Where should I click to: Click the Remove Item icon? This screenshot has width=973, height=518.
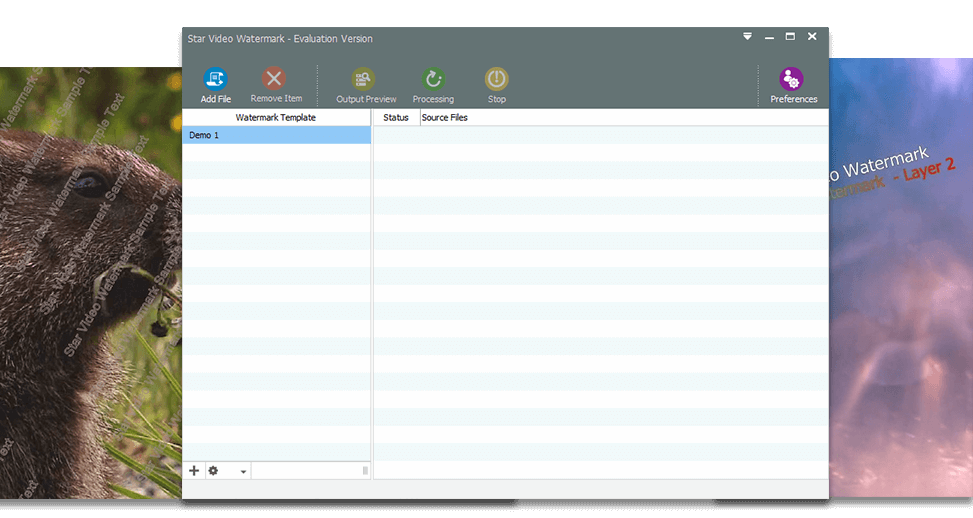click(x=273, y=79)
